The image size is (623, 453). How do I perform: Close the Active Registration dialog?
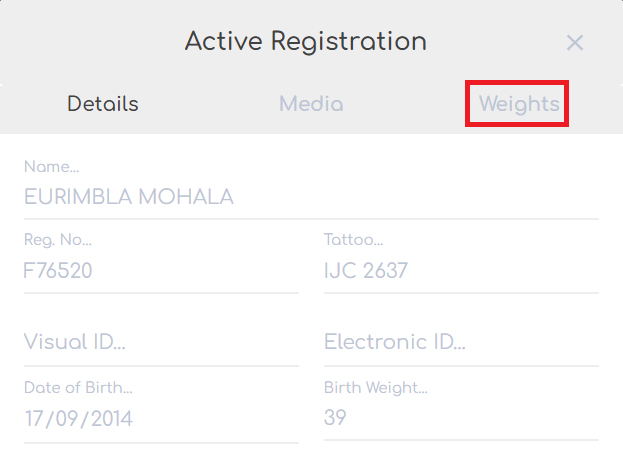point(575,43)
